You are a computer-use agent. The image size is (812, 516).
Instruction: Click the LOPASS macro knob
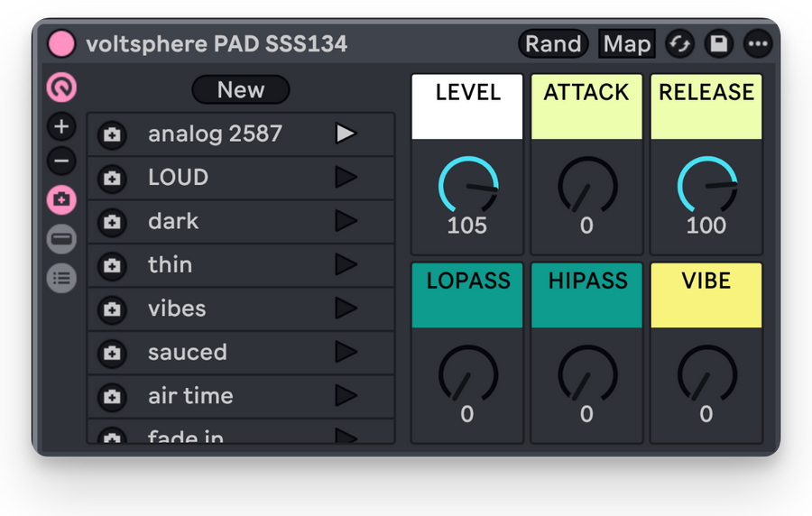pos(468,374)
